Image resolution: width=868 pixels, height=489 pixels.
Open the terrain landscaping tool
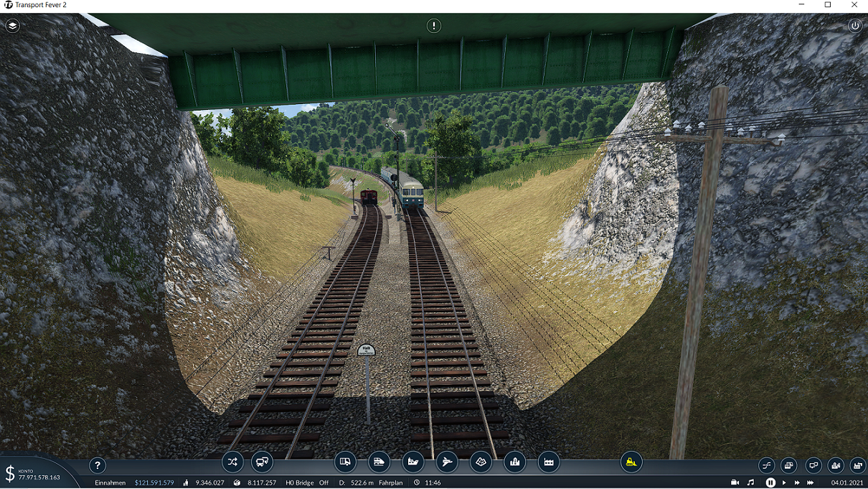pyautogui.click(x=481, y=462)
